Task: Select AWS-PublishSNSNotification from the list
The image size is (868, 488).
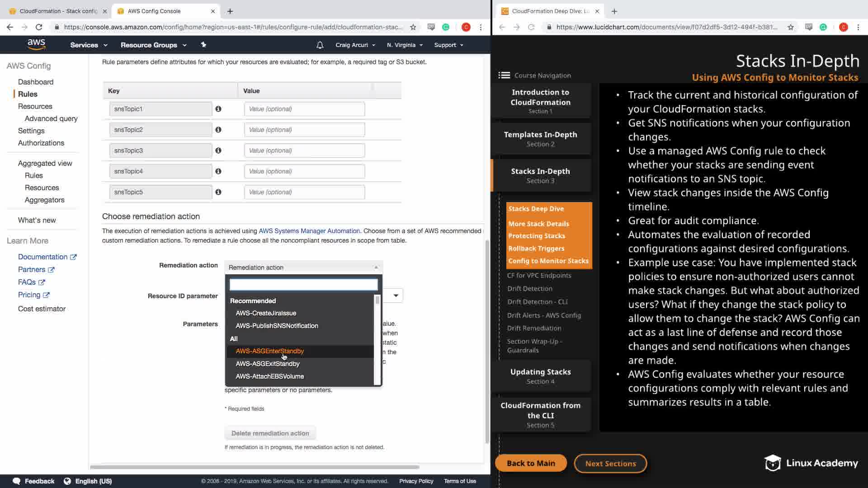Action: point(277,326)
